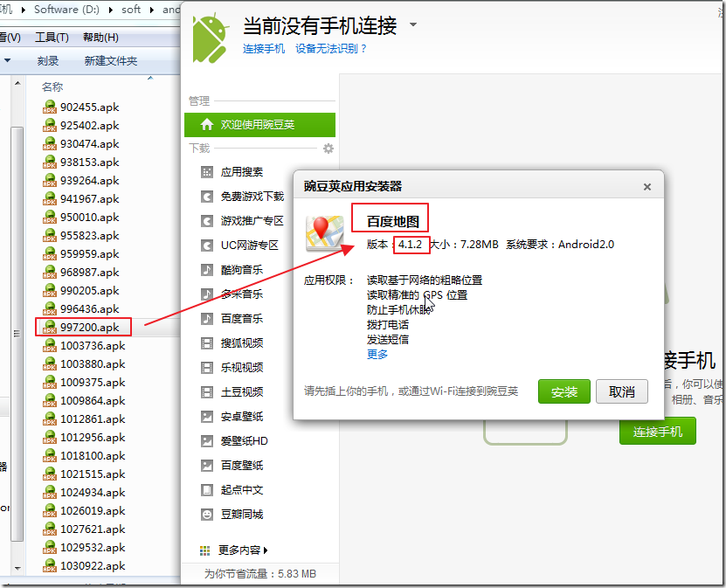Screen dimensions: 726x588
Task: Select file 955823.apk
Action: [89, 236]
